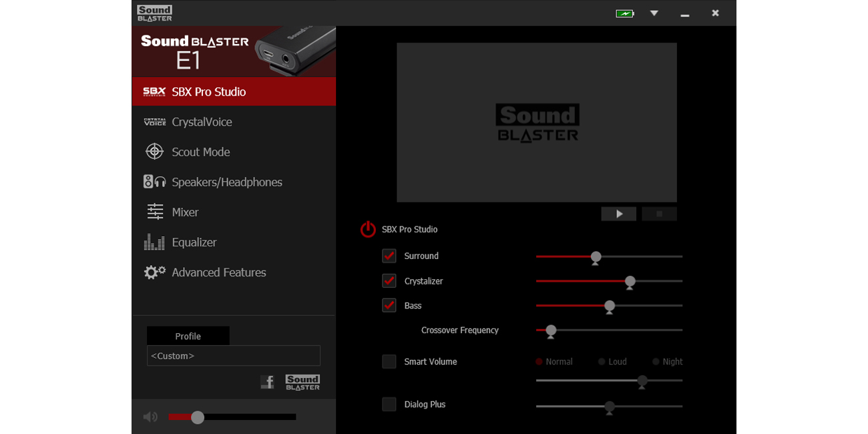868x434 pixels.
Task: Toggle the SBX Pro Studio power button
Action: [368, 229]
